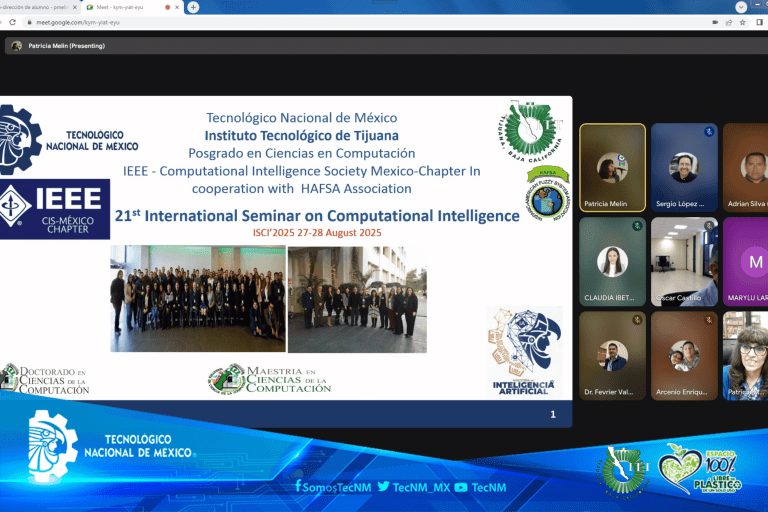Click muted mic icon on Oscar Castillo tile
Image resolution: width=768 pixels, height=512 pixels.
tap(709, 226)
